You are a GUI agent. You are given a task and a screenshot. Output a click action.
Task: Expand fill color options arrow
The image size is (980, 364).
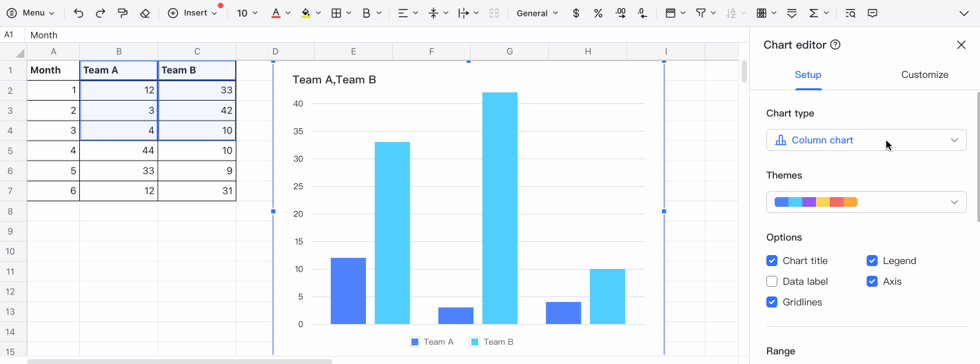pos(318,13)
